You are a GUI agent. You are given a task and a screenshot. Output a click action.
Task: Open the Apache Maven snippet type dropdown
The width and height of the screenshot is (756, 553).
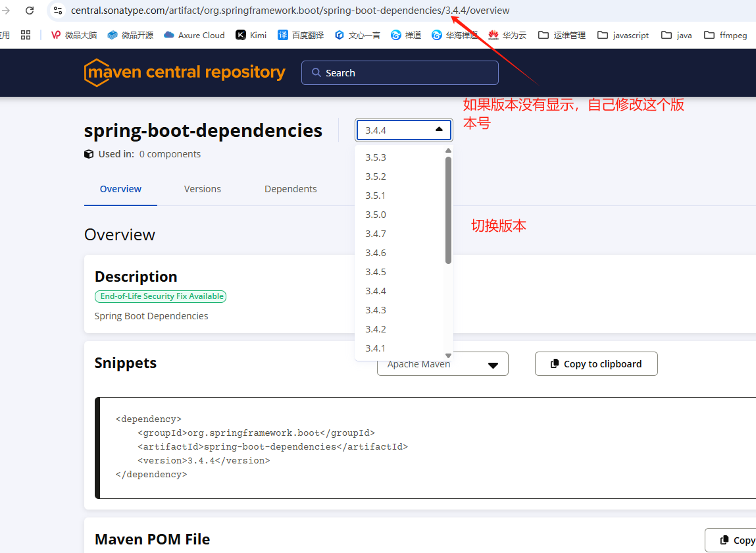pos(443,364)
